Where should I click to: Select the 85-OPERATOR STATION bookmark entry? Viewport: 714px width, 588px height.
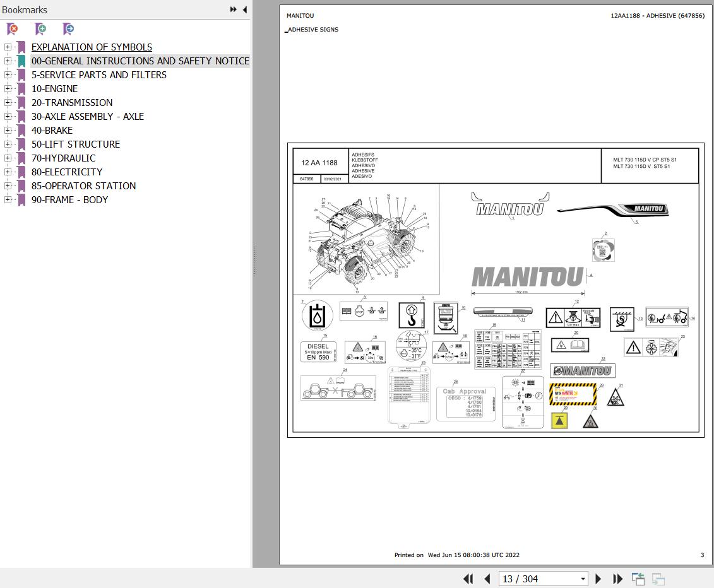pyautogui.click(x=83, y=186)
